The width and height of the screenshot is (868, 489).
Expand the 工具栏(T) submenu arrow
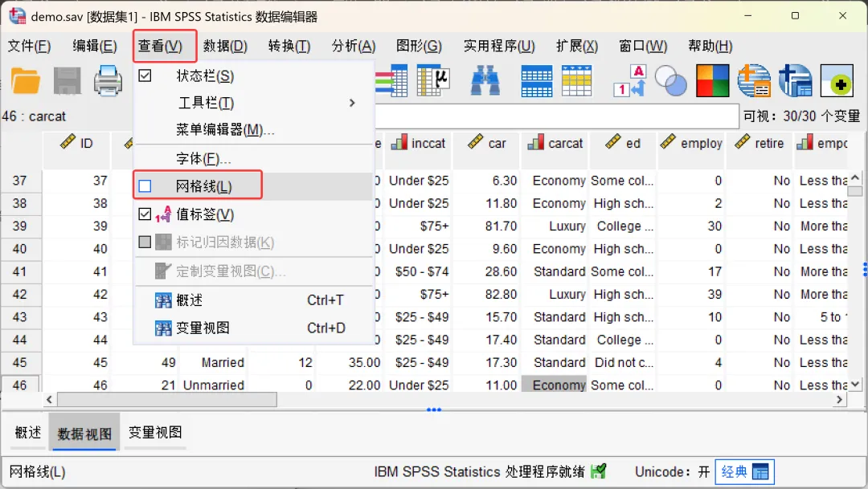coord(352,103)
